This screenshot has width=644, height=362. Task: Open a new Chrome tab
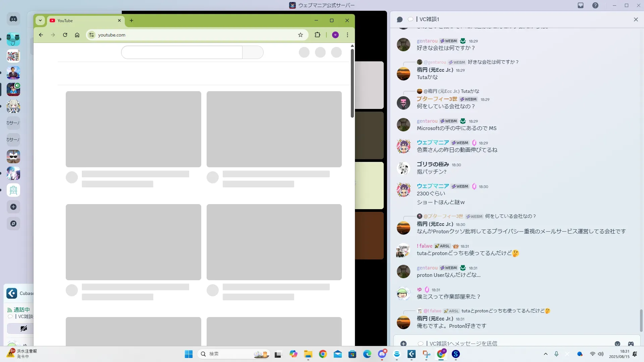(131, 20)
